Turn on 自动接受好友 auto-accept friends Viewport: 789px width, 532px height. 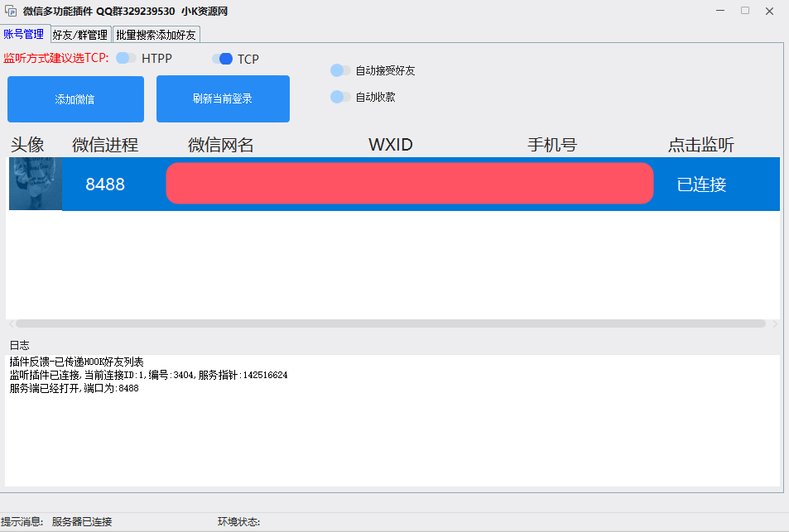[339, 71]
